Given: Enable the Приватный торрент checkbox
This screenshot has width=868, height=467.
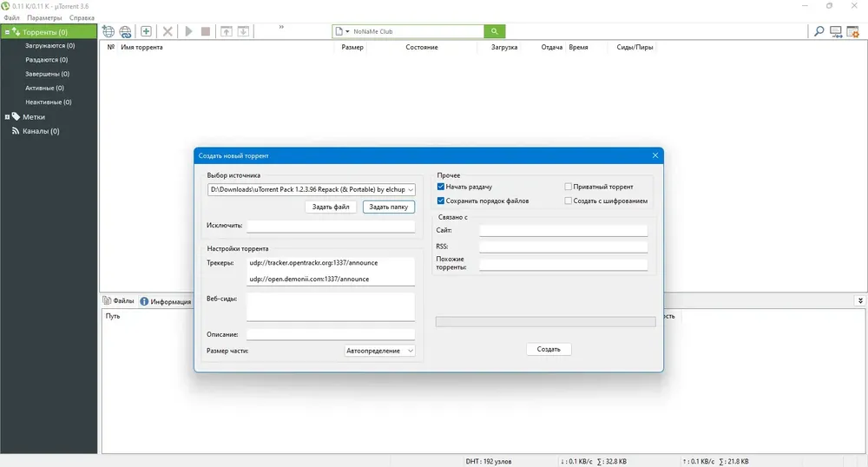Looking at the screenshot, I should click(x=568, y=187).
